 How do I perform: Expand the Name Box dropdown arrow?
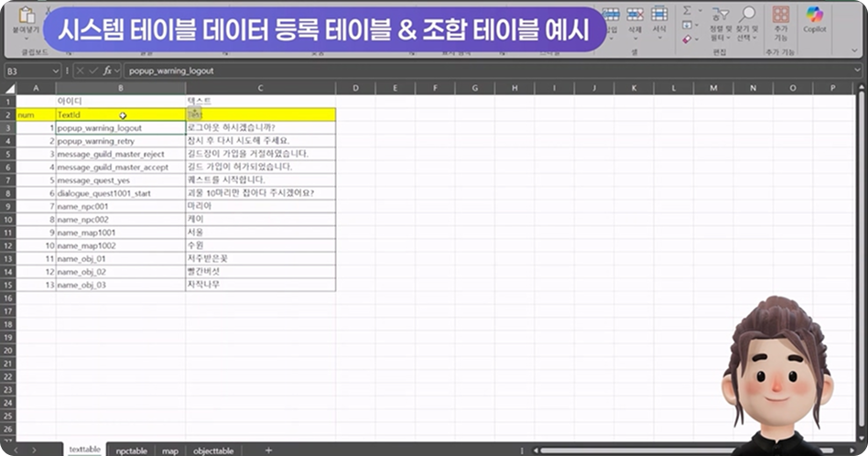[55, 71]
